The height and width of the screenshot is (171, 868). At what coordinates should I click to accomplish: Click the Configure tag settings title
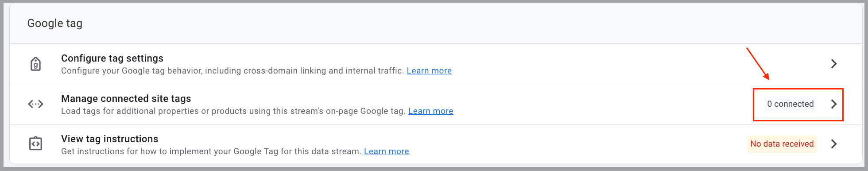[x=112, y=58]
